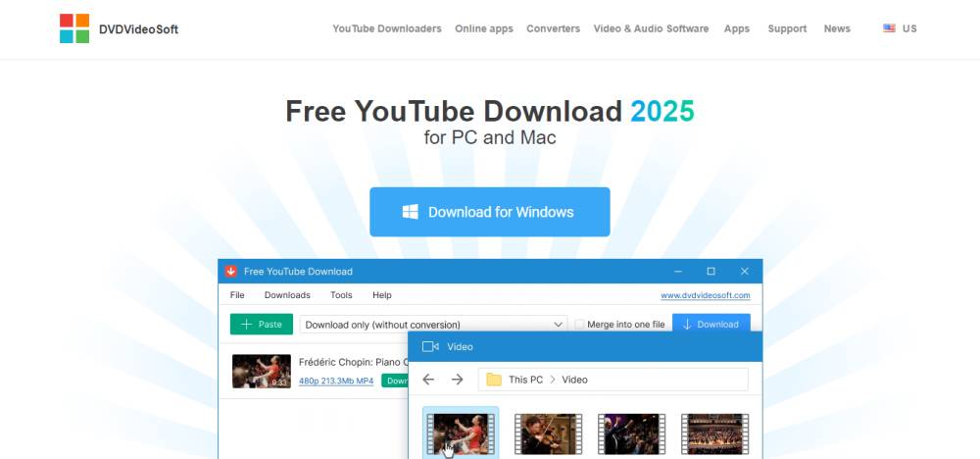Select the orchestra hall video thumbnail
The width and height of the screenshot is (980, 459).
point(715,433)
